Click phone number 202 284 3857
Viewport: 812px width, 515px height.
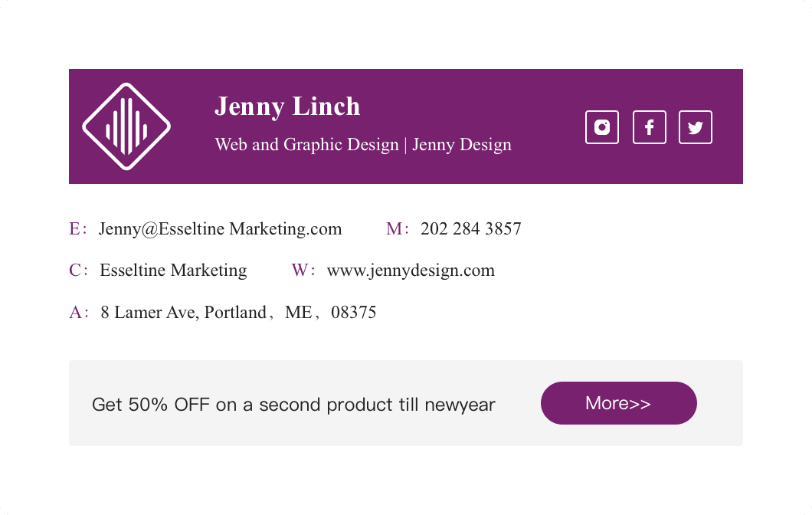tap(470, 229)
